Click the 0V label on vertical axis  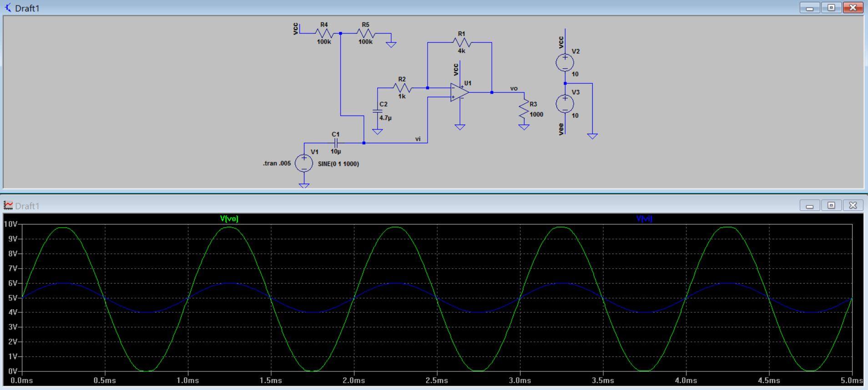pyautogui.click(x=13, y=371)
